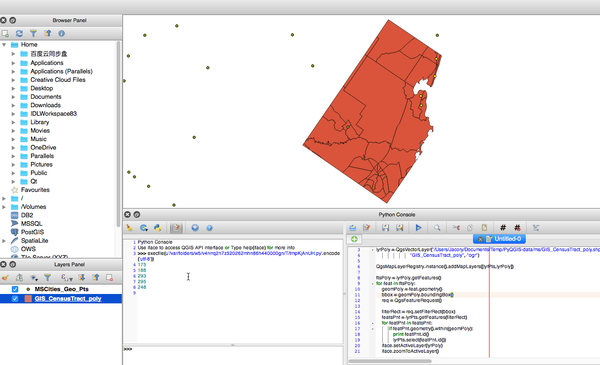Uncheck MSCities_Geo_Pts layer visibility

pos(15,289)
